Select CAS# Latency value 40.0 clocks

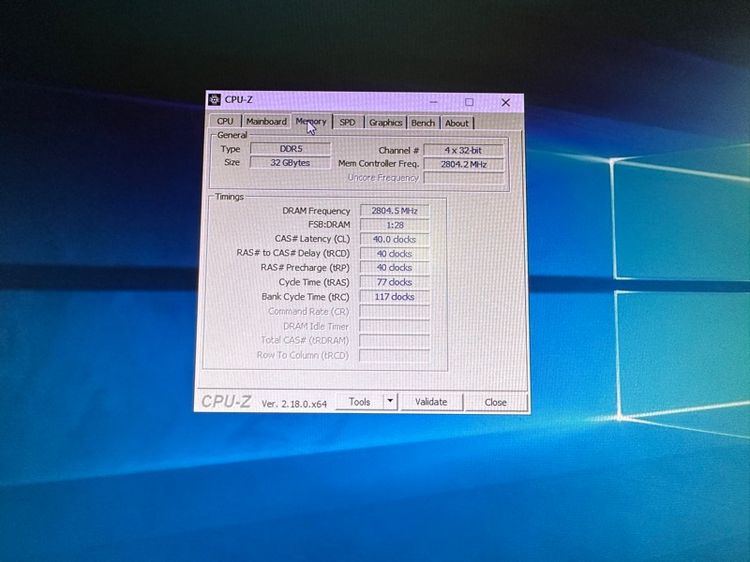point(395,239)
